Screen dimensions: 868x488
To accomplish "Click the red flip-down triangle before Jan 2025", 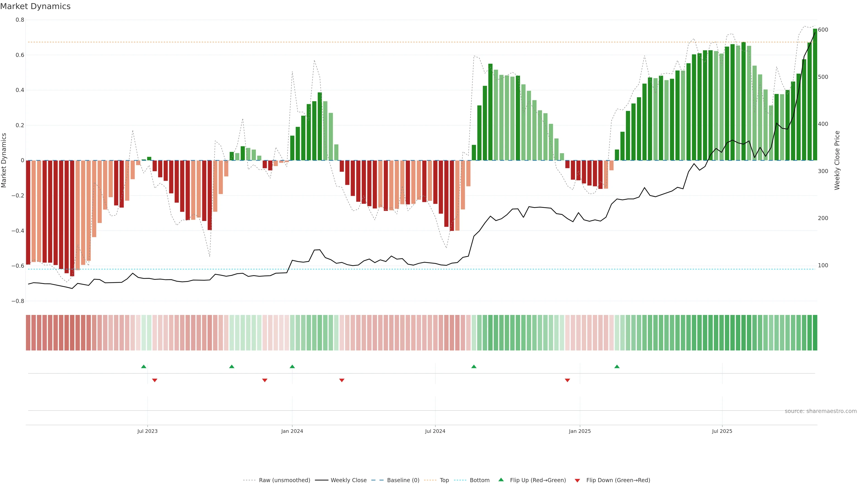I will coord(567,380).
